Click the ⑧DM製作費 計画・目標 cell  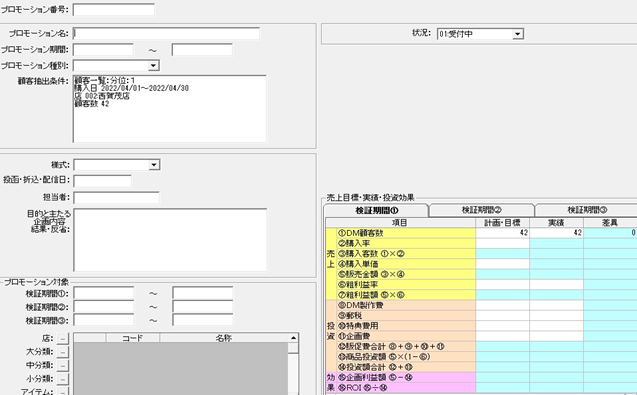(503, 305)
